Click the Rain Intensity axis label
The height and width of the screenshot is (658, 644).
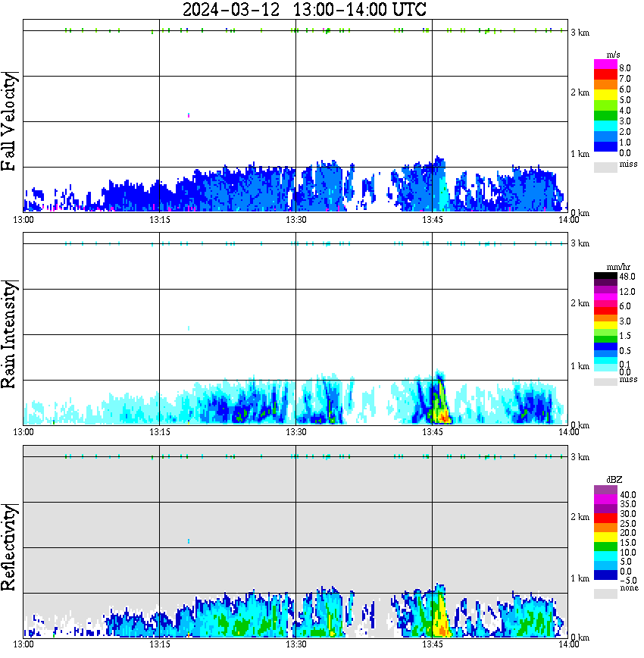pyautogui.click(x=9, y=334)
